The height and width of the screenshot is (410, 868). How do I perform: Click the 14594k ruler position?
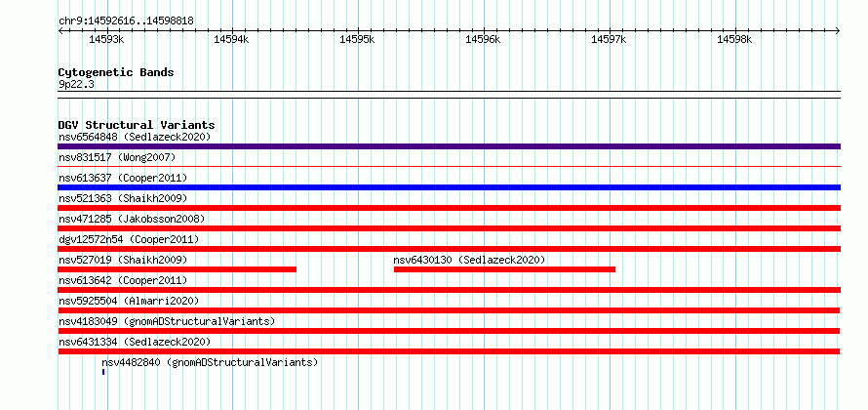tap(232, 39)
